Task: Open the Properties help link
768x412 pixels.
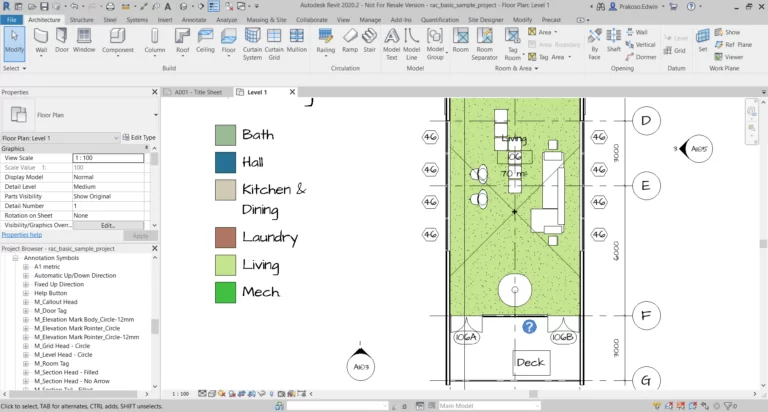Action: [x=21, y=234]
